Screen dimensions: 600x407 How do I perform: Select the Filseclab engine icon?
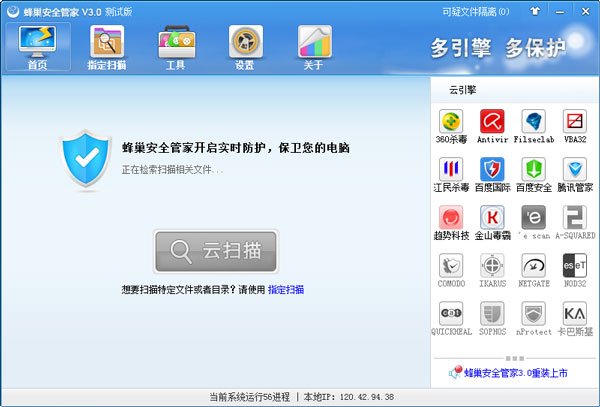[534, 122]
